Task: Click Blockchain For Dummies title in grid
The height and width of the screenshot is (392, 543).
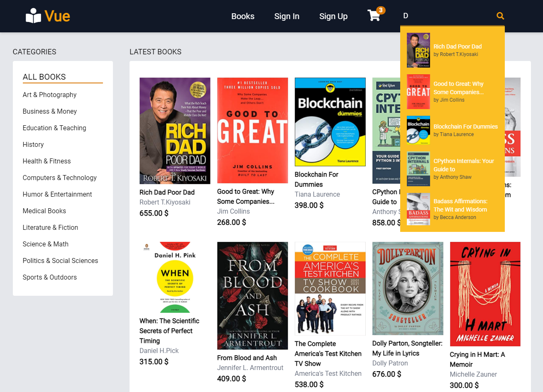Action: pyautogui.click(x=316, y=179)
